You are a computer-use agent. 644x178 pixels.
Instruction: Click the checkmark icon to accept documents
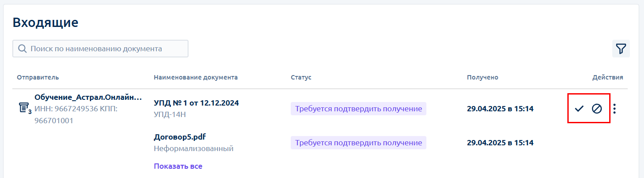pos(579,108)
